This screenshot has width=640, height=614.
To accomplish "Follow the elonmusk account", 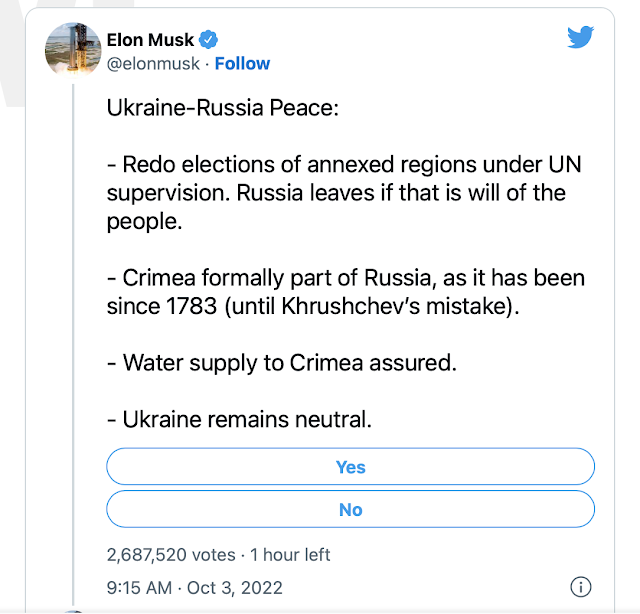I will point(242,63).
